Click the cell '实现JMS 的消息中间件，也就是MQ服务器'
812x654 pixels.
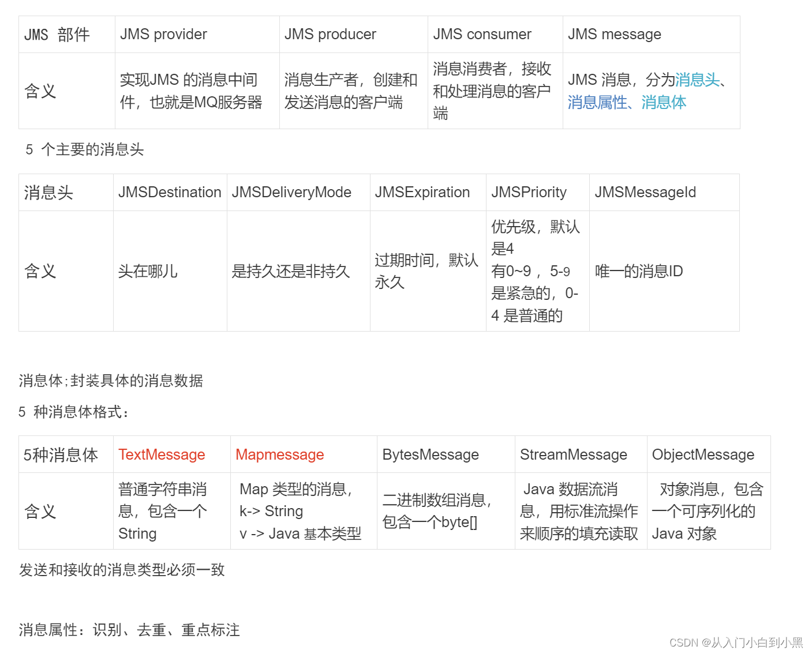pos(197,91)
